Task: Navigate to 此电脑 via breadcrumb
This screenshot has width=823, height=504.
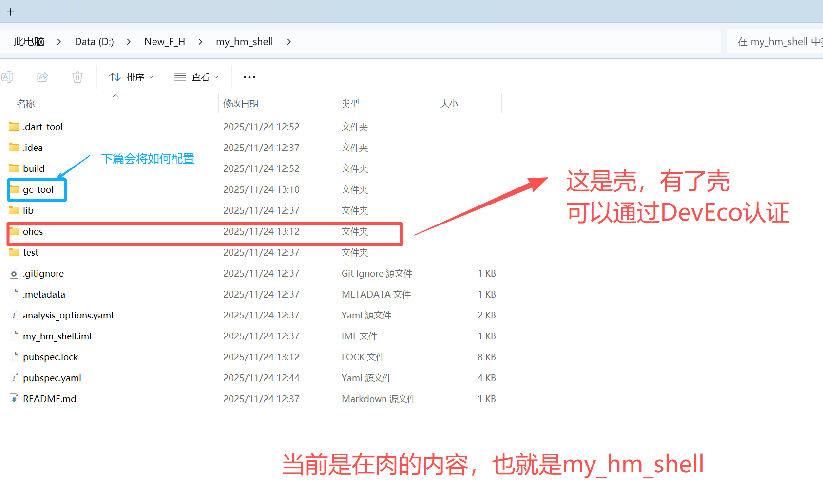Action: [29, 42]
